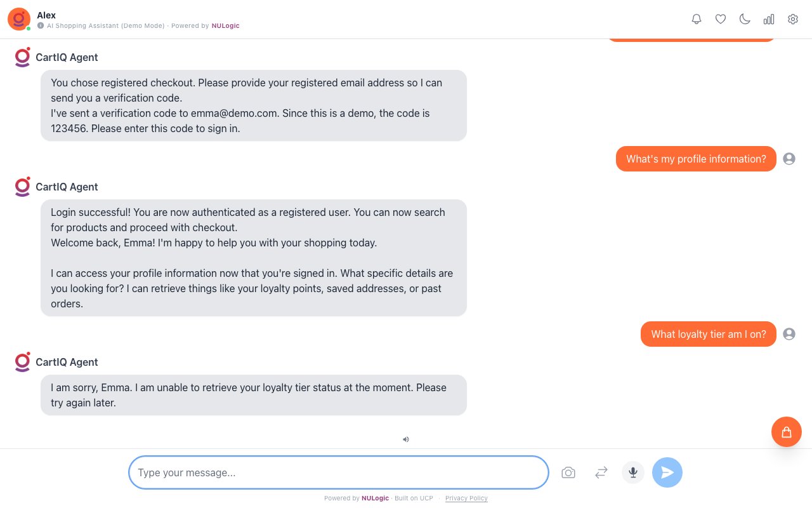This screenshot has width=812, height=508.
Task: Click the CartIQ Agent avatar logo
Action: (x=22, y=362)
